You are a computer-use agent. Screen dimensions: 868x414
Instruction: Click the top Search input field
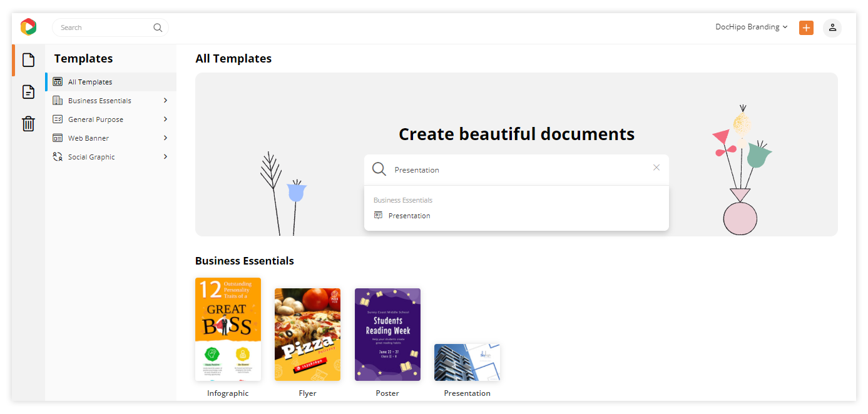[x=110, y=28]
